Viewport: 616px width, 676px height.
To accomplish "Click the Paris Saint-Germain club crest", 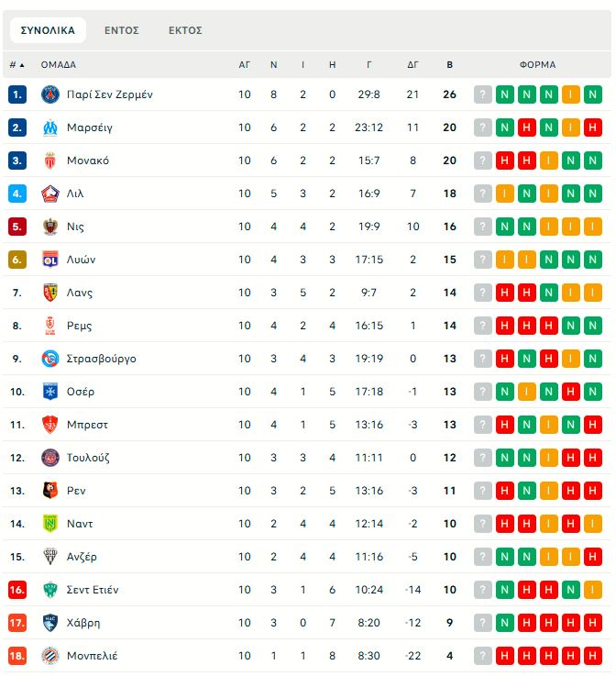I will pos(49,94).
